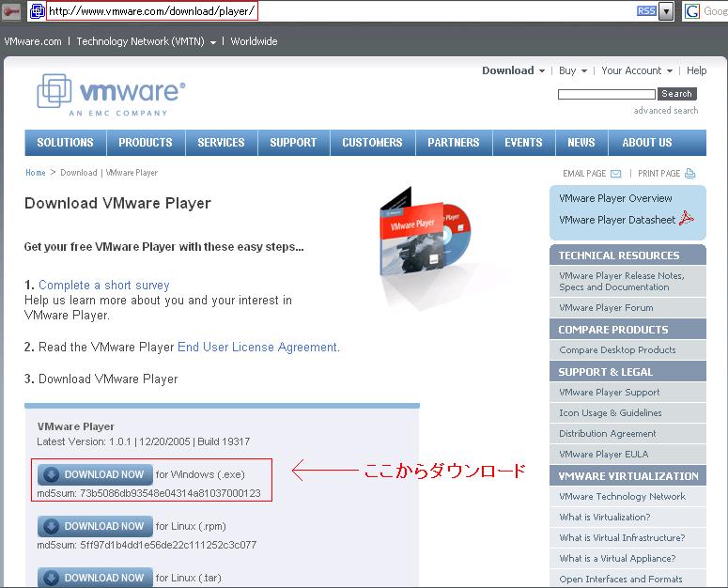This screenshot has width=728, height=588.
Task: Open the EVENTS tab
Action: [x=524, y=143]
